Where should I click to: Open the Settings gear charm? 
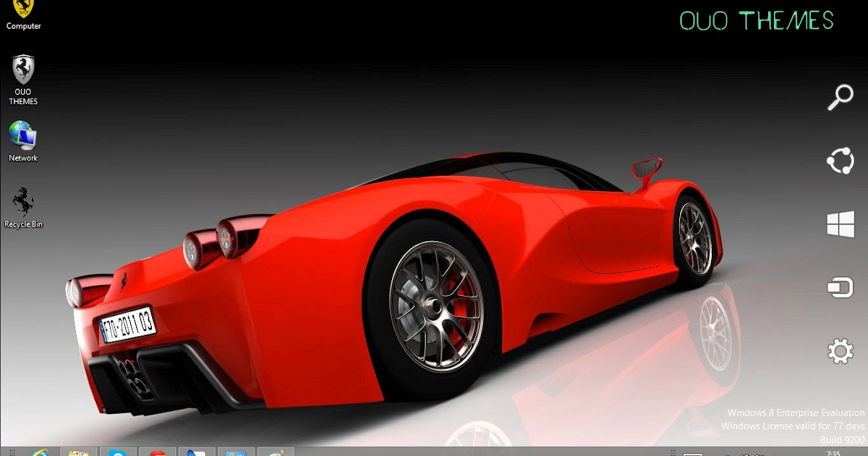click(x=841, y=352)
